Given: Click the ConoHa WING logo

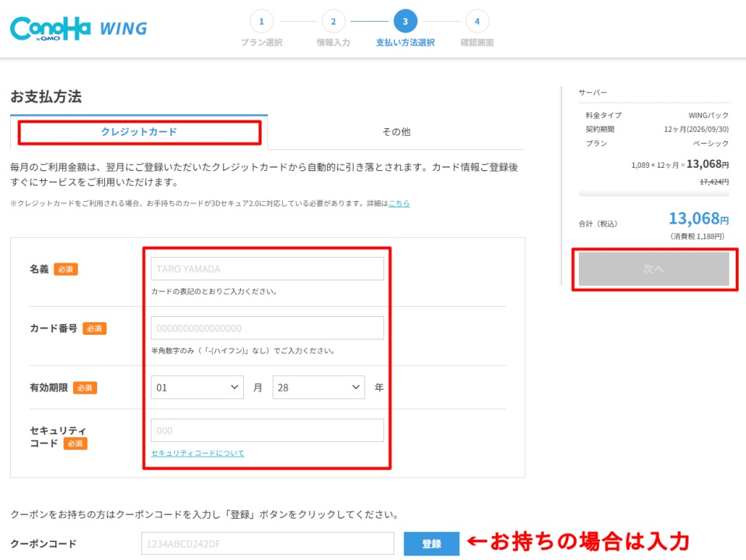Looking at the screenshot, I should tap(78, 29).
